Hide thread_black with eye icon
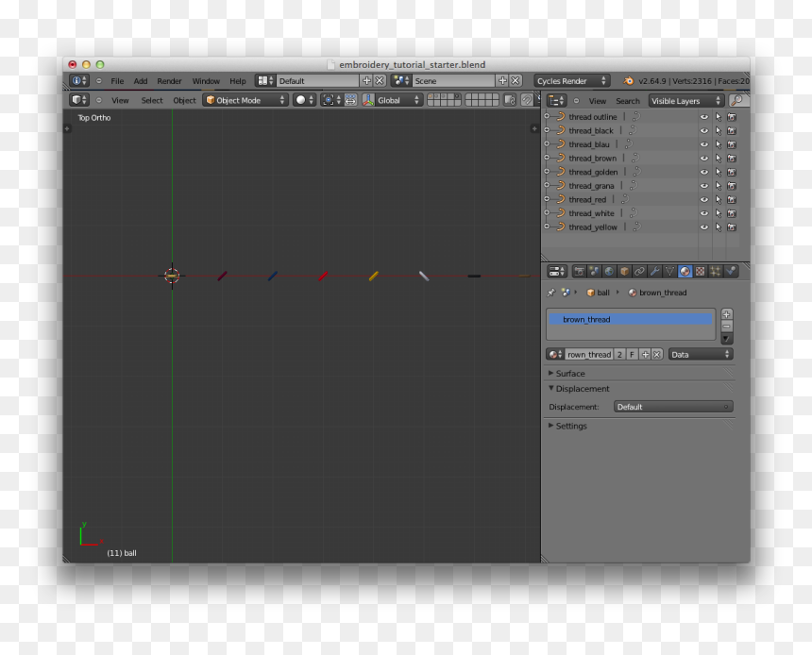The image size is (812, 655). coord(704,131)
